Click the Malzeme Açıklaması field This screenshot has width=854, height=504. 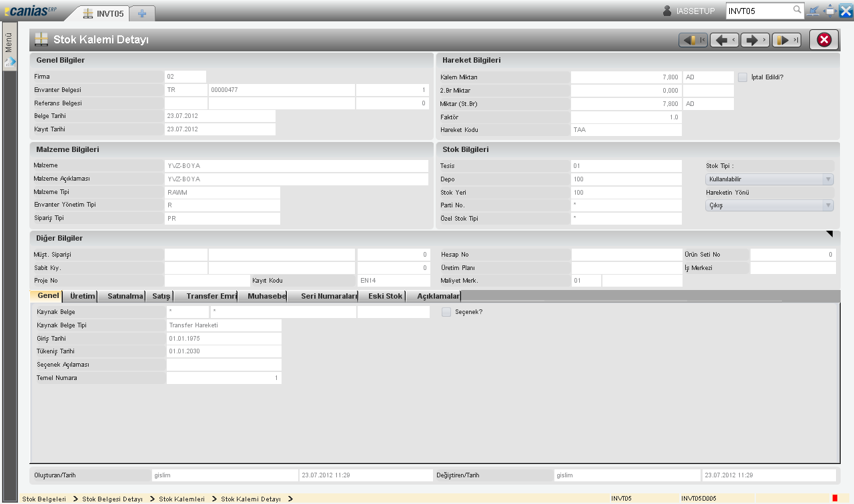click(296, 179)
